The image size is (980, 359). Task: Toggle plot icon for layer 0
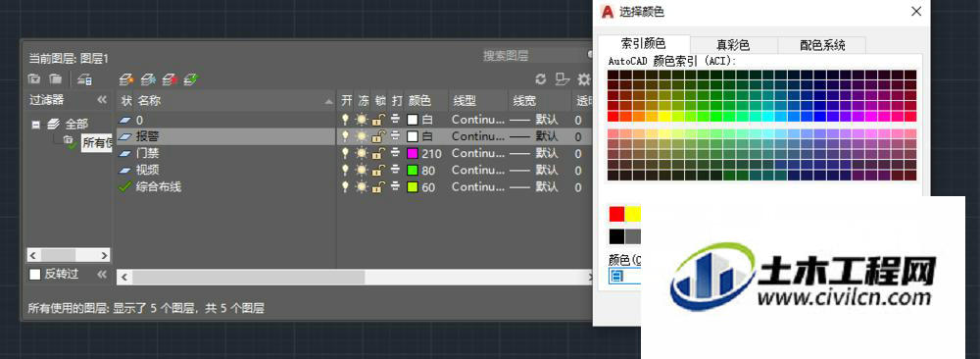[396, 120]
